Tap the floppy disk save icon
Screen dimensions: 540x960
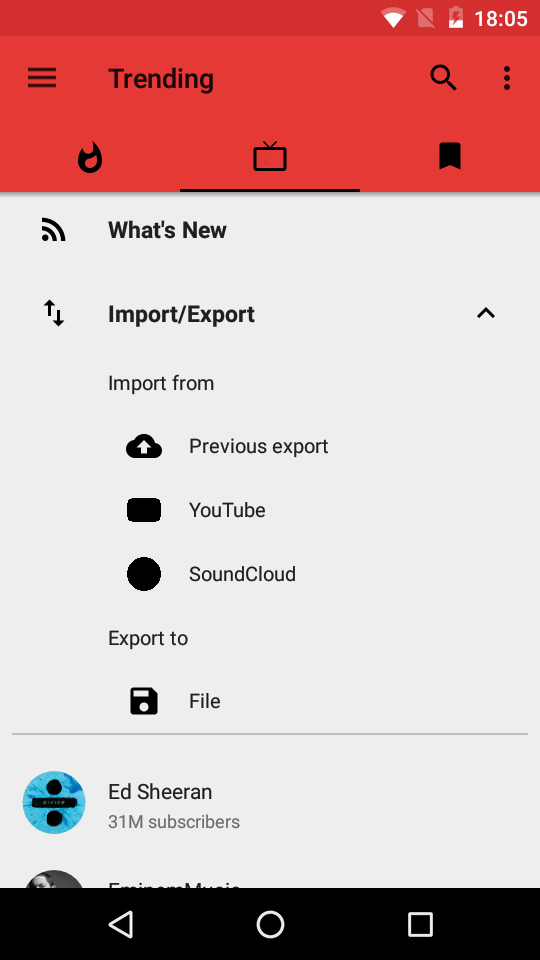144,701
